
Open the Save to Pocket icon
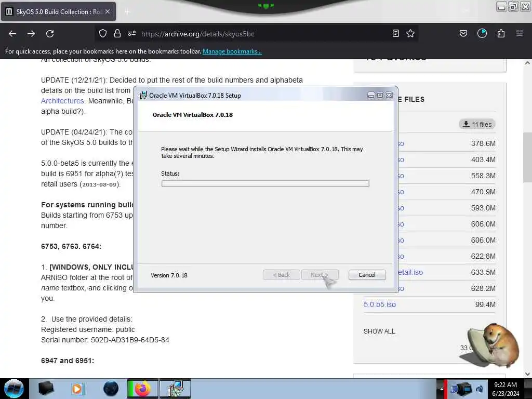[x=463, y=34]
